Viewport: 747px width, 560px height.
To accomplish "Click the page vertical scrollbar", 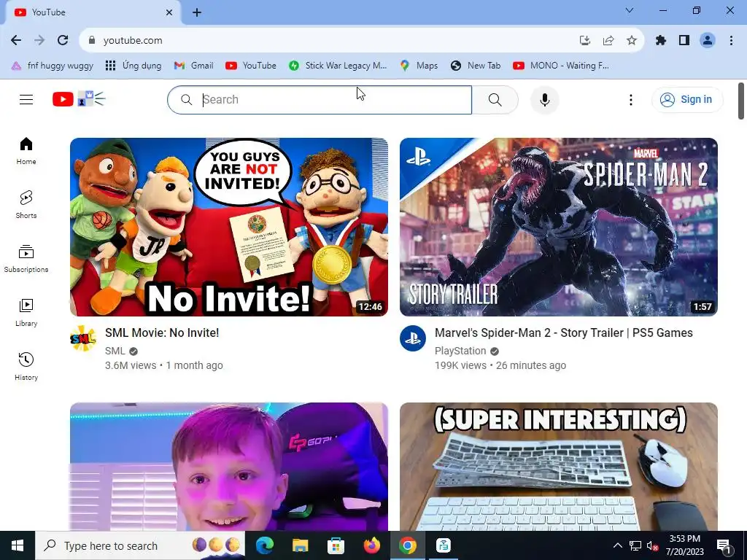I will pos(741,101).
